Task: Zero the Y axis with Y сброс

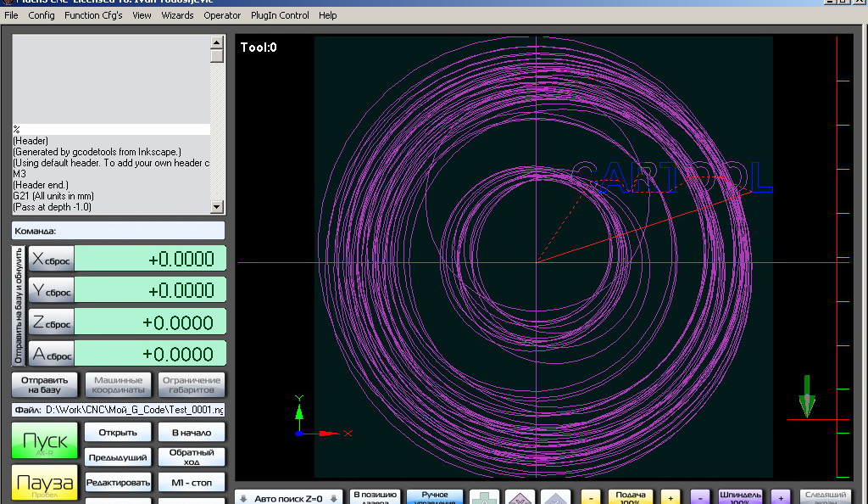Action: (x=52, y=290)
